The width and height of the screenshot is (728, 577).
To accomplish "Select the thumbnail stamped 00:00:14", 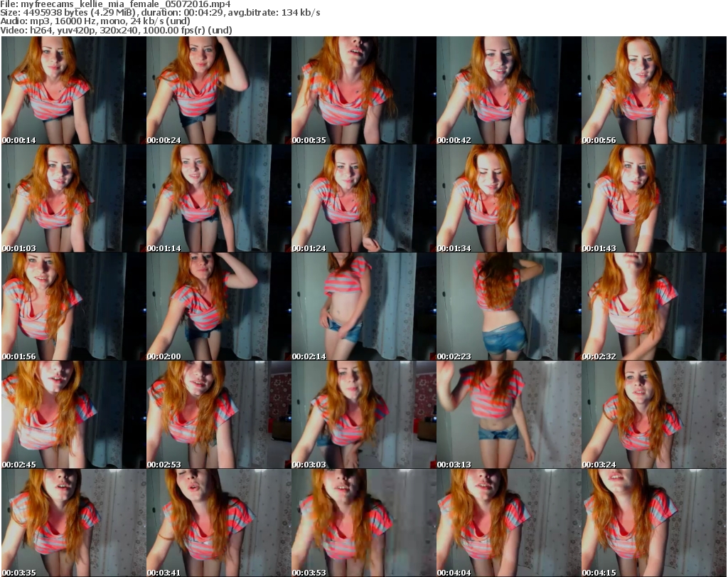I will pyautogui.click(x=74, y=90).
